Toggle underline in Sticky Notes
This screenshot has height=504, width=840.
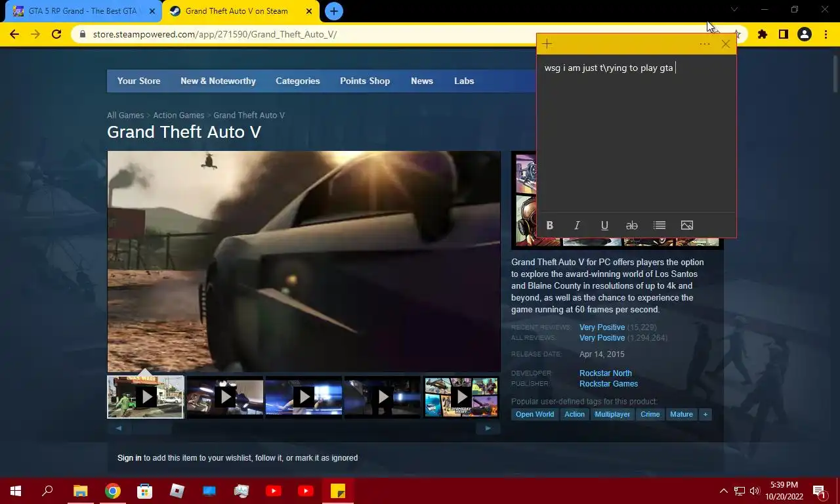click(x=604, y=225)
